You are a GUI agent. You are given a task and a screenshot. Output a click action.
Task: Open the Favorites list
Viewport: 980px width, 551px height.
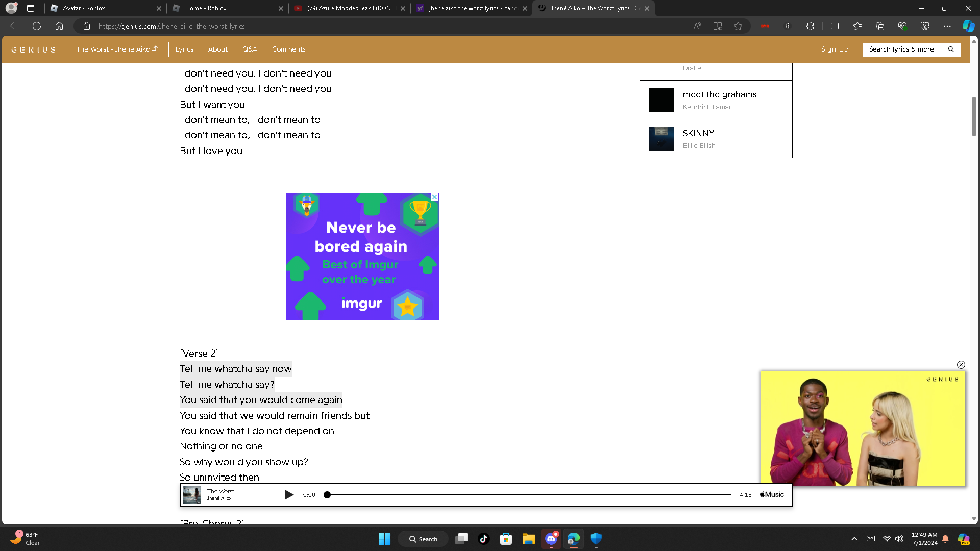pos(857,26)
